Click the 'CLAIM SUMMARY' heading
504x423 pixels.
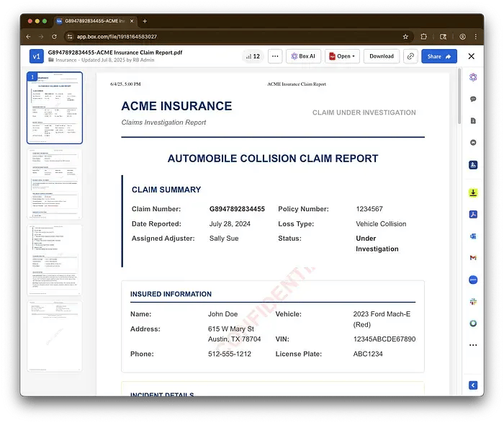click(166, 190)
